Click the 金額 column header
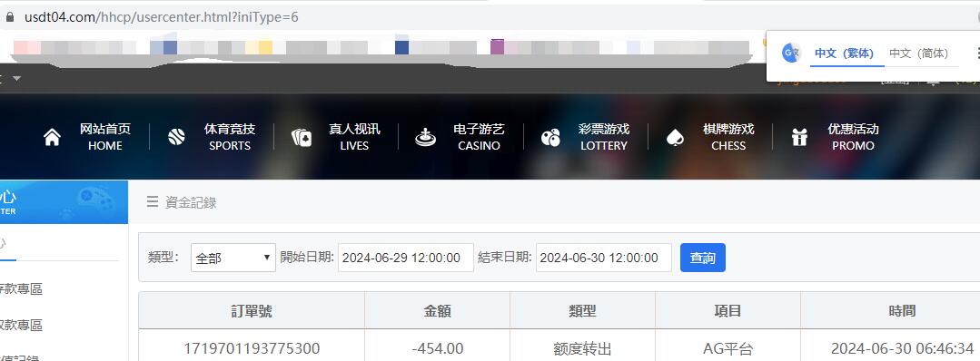The image size is (980, 361). tap(438, 310)
